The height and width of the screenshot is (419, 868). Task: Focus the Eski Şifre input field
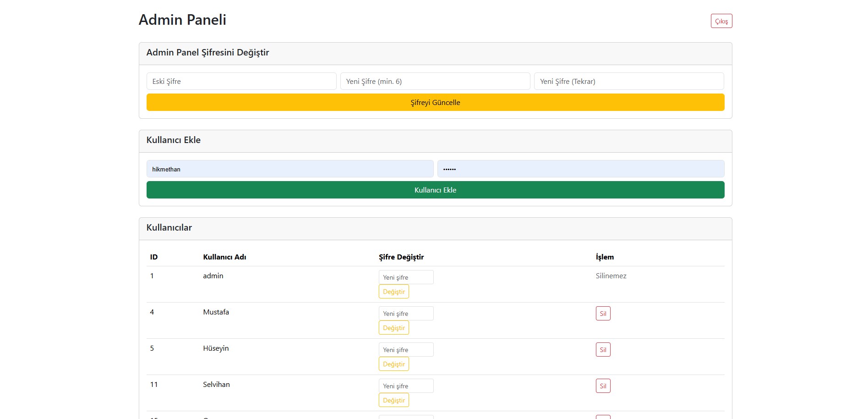click(x=241, y=81)
